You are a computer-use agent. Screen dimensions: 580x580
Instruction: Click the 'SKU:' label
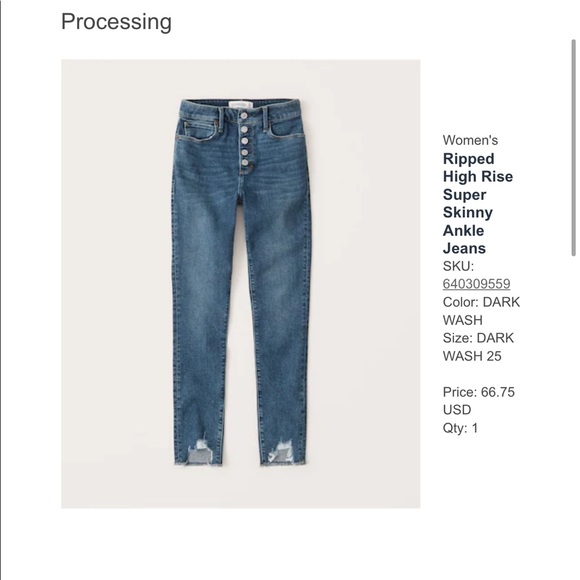coord(458,266)
